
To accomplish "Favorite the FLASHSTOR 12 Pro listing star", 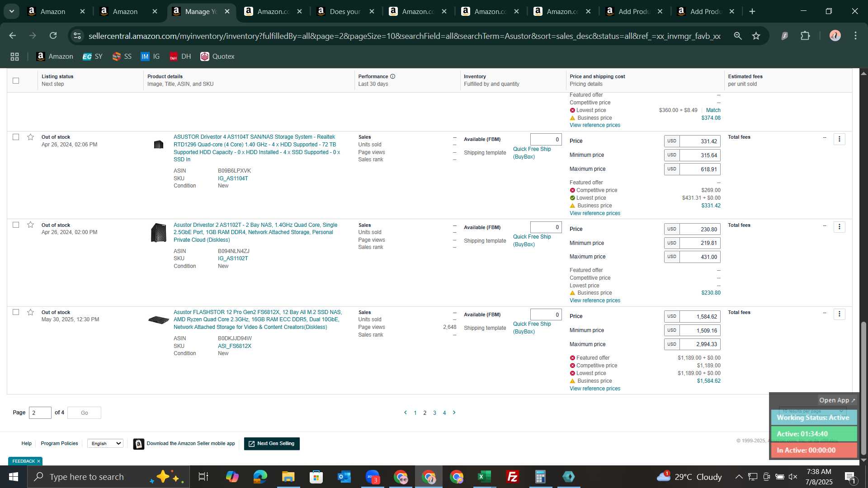I will pyautogui.click(x=30, y=312).
